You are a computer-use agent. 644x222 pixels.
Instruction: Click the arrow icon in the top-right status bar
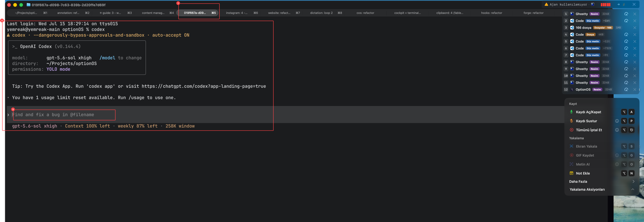(618, 4)
